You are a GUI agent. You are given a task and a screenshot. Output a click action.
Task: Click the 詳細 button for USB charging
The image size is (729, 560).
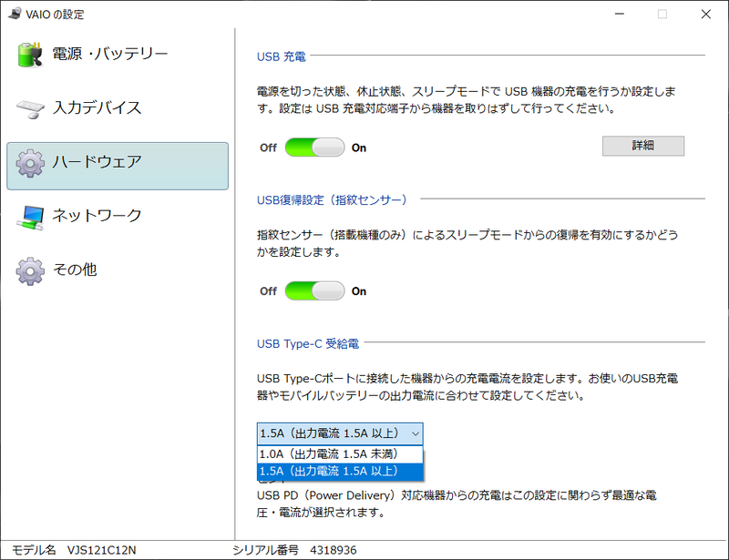643,146
